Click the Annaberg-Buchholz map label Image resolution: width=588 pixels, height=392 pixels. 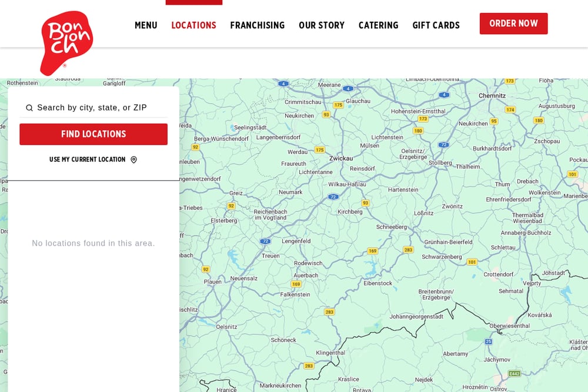coord(526,233)
